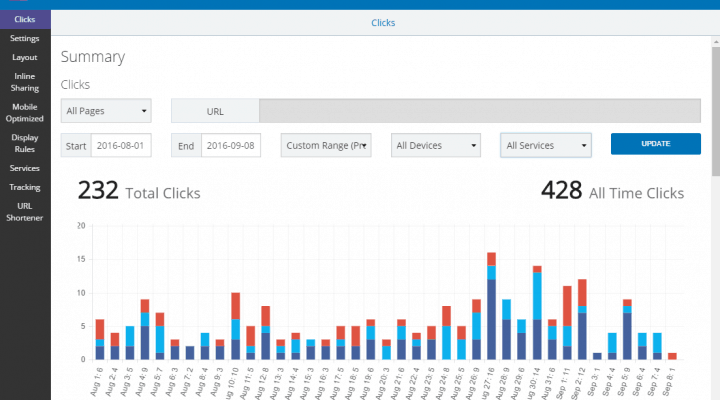Focus the URL text field
Viewport: 720px width, 400px height.
(480, 110)
